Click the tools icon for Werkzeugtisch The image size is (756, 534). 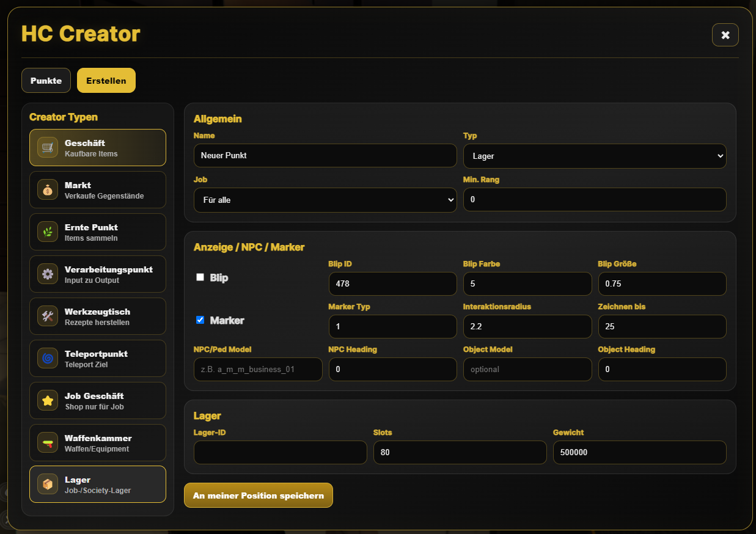48,316
